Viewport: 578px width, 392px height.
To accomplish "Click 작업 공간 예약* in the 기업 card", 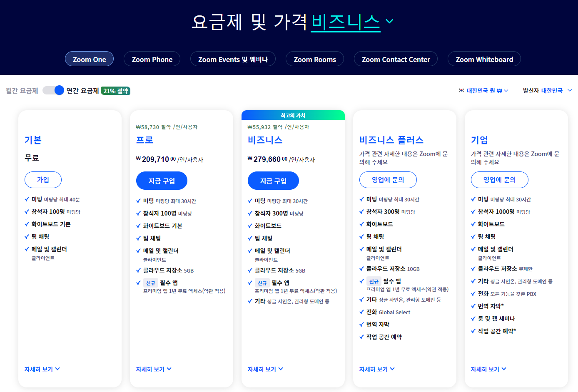I will [497, 331].
